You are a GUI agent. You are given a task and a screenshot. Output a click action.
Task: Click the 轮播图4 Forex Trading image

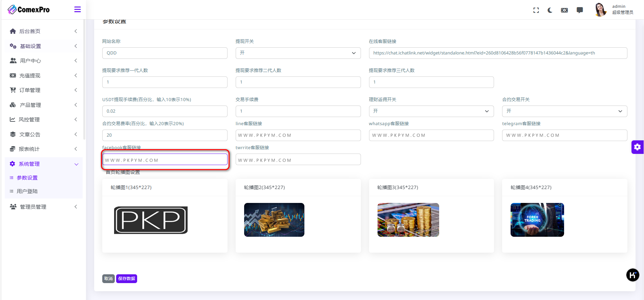pyautogui.click(x=537, y=220)
